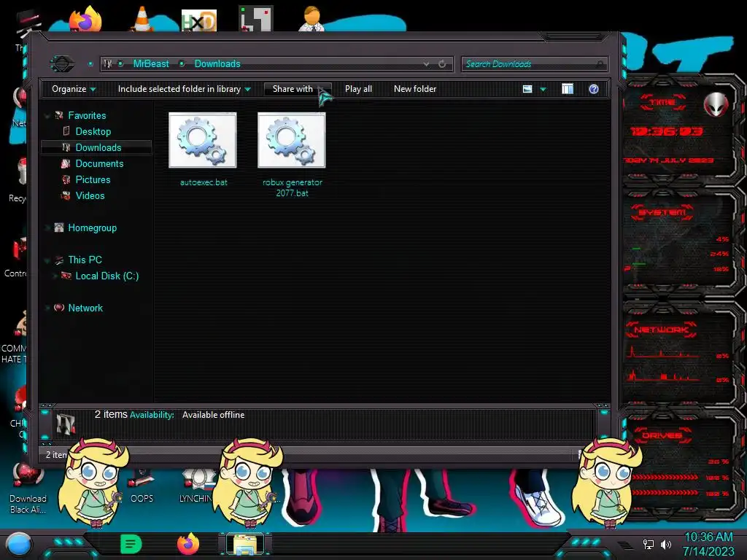Click the Homegroup icon in sidebar

[59, 227]
